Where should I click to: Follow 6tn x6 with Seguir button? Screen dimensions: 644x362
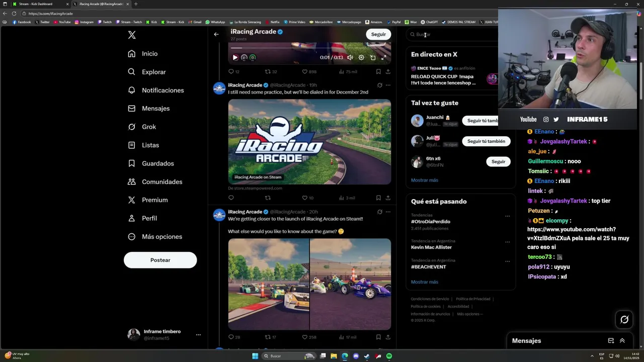tap(498, 161)
